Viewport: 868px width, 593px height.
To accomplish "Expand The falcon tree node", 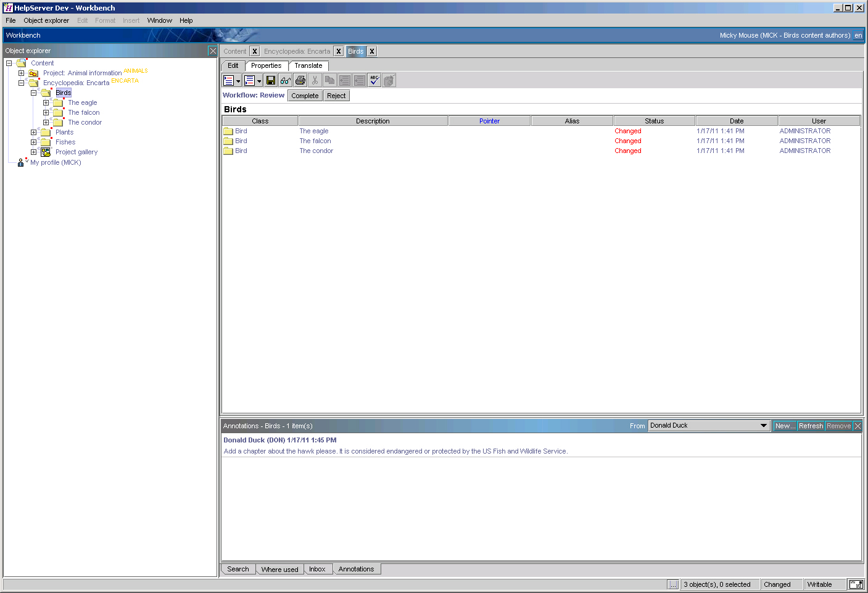I will click(x=46, y=112).
